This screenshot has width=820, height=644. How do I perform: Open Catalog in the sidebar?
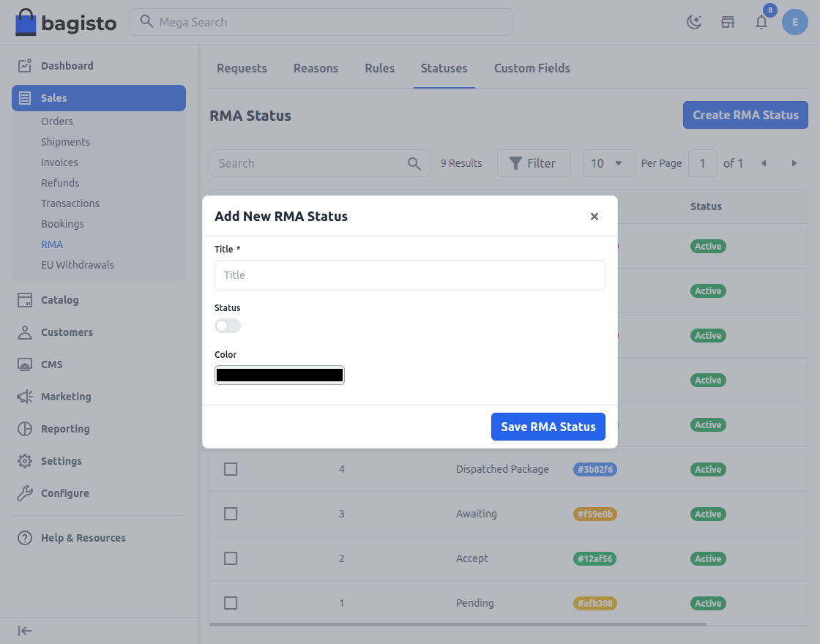coord(99,300)
